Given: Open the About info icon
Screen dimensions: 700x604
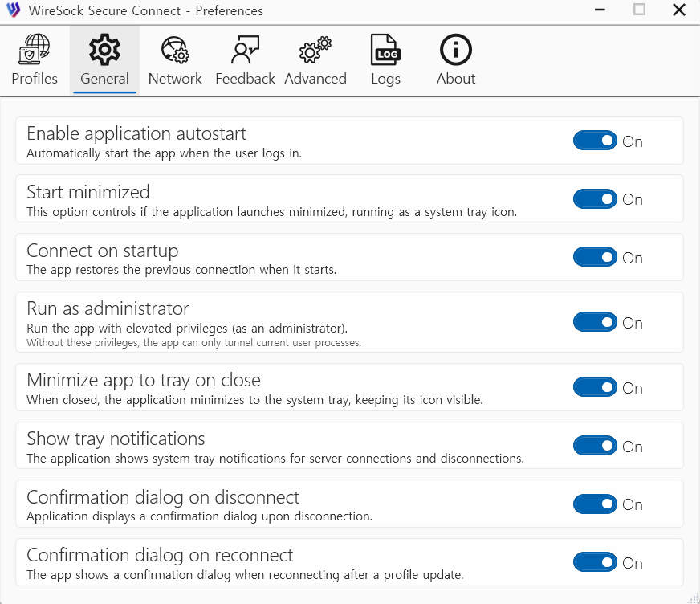Looking at the screenshot, I should [456, 49].
